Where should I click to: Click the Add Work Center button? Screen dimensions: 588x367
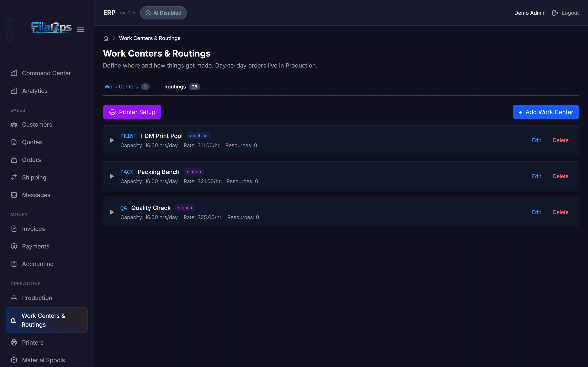click(x=546, y=112)
